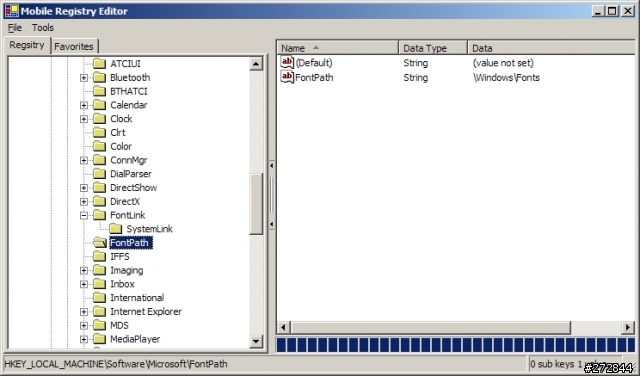Click the Inbox folder icon
640x376 pixels.
pos(99,284)
